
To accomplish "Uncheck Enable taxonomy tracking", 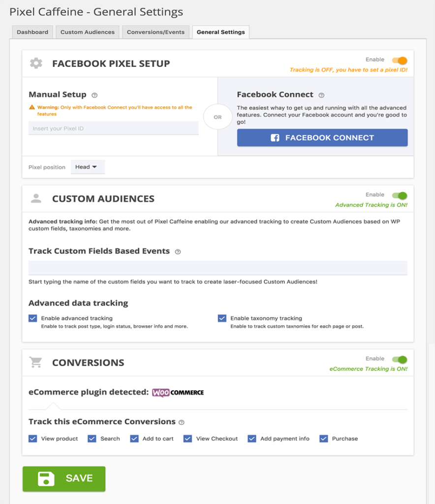I will tap(222, 318).
